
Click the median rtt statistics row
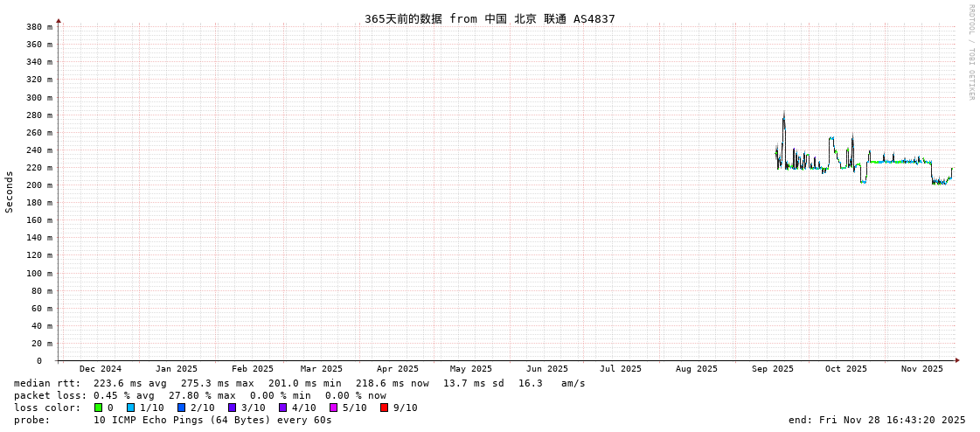tap(300, 383)
